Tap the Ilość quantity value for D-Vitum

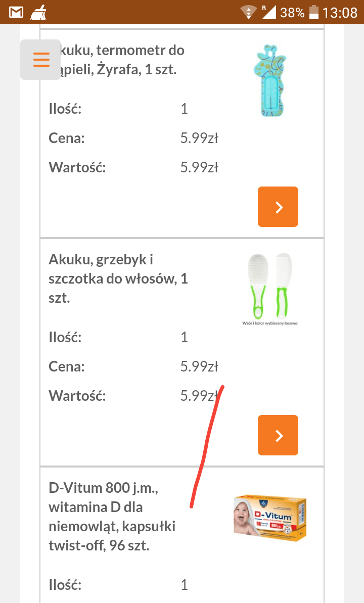184,585
